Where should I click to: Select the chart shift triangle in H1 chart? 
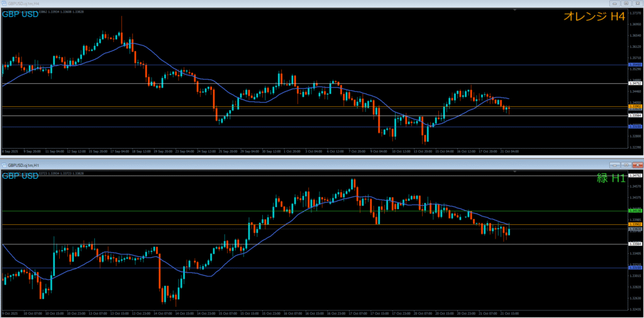click(514, 171)
